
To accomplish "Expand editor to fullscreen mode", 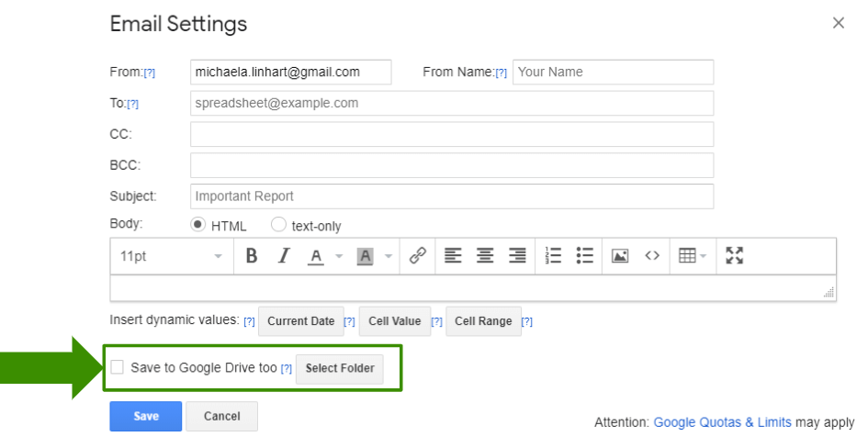I will click(x=734, y=256).
